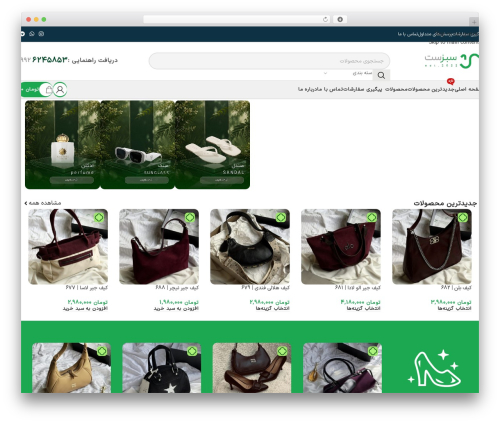Click green badge on tan bag thumbnail

click(x=102, y=351)
